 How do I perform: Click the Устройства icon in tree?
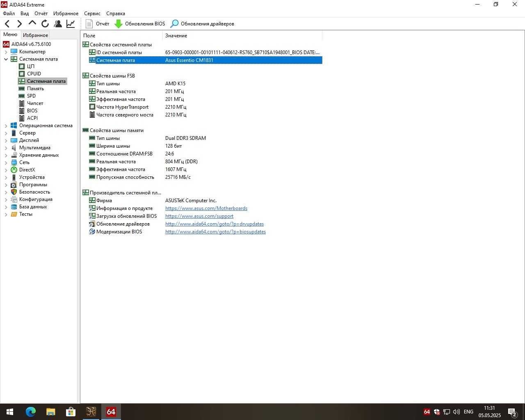tap(14, 177)
